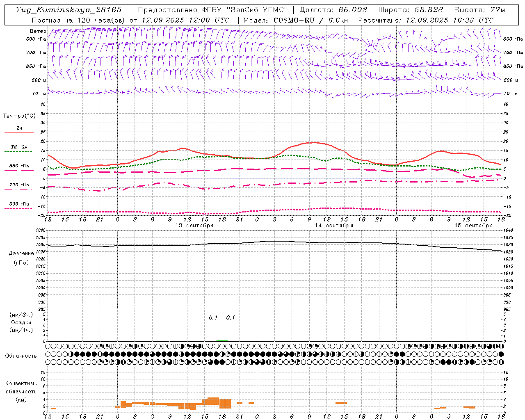Click the date label 14 сентября
The image size is (525, 420).
(x=334, y=226)
